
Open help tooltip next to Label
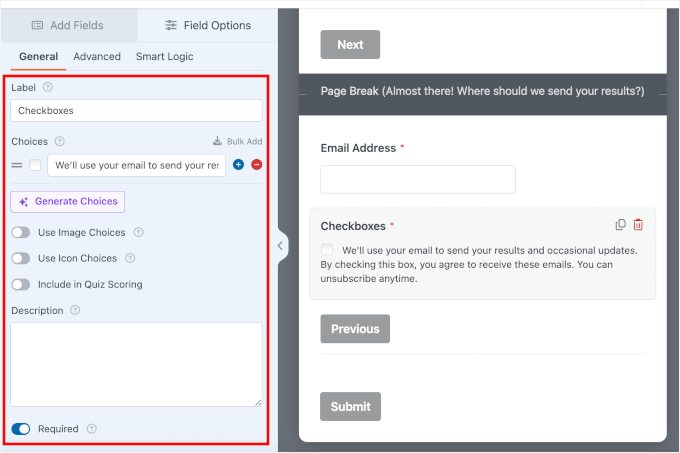coord(47,88)
